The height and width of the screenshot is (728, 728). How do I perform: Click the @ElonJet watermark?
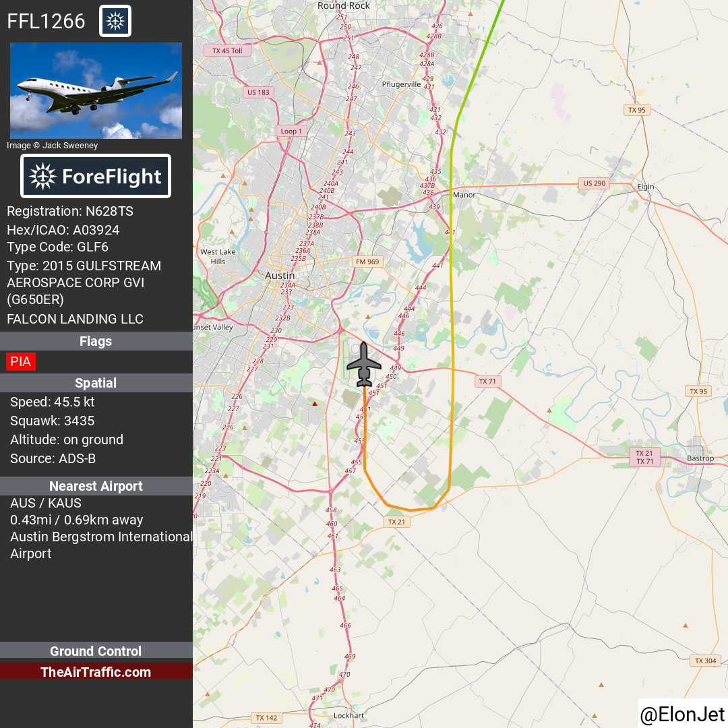[x=682, y=714]
